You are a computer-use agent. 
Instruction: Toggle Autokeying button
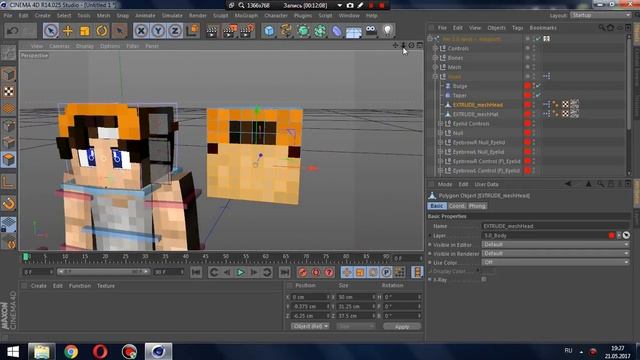point(316,272)
